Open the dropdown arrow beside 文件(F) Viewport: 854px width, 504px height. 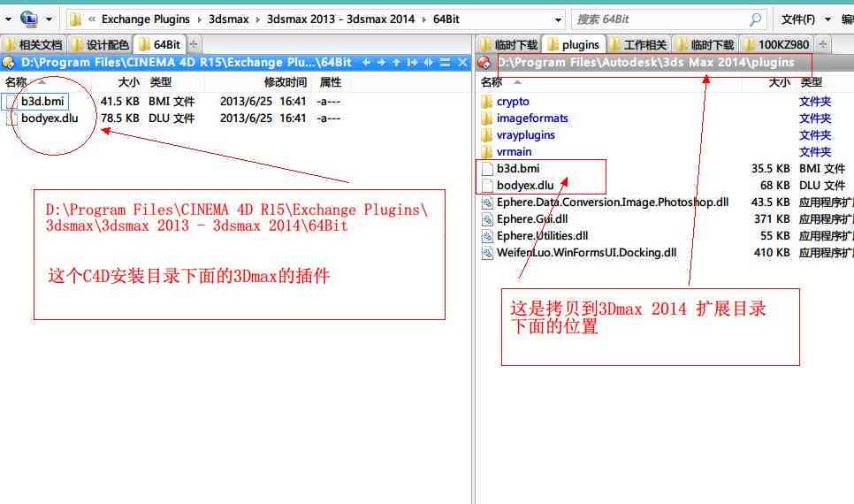(x=827, y=19)
